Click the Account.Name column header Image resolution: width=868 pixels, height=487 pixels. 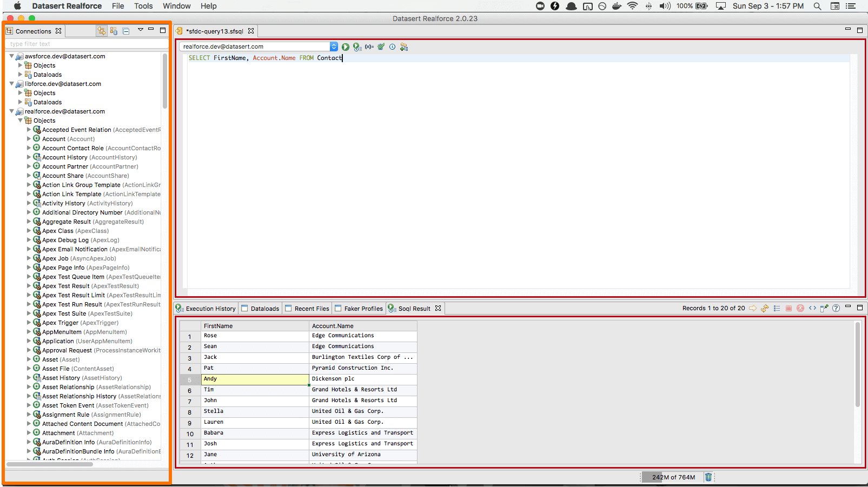[362, 326]
